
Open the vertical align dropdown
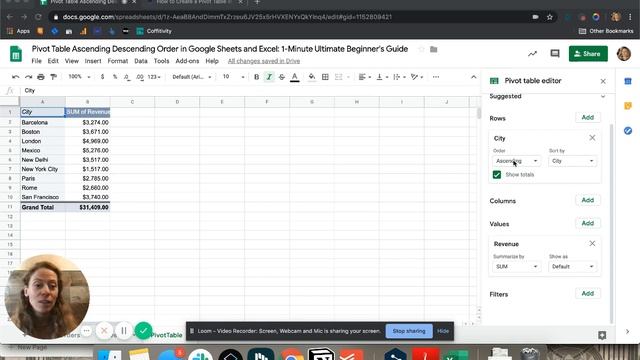(x=382, y=77)
